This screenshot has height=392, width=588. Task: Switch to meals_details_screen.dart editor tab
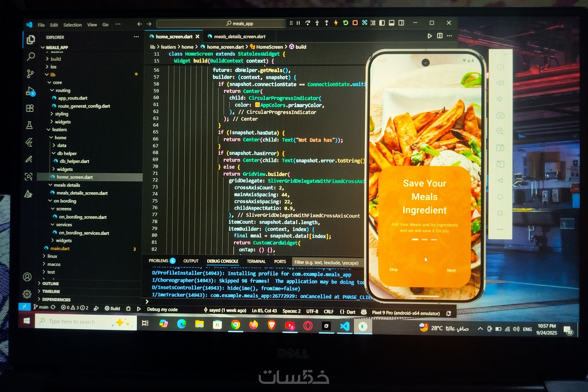point(239,37)
